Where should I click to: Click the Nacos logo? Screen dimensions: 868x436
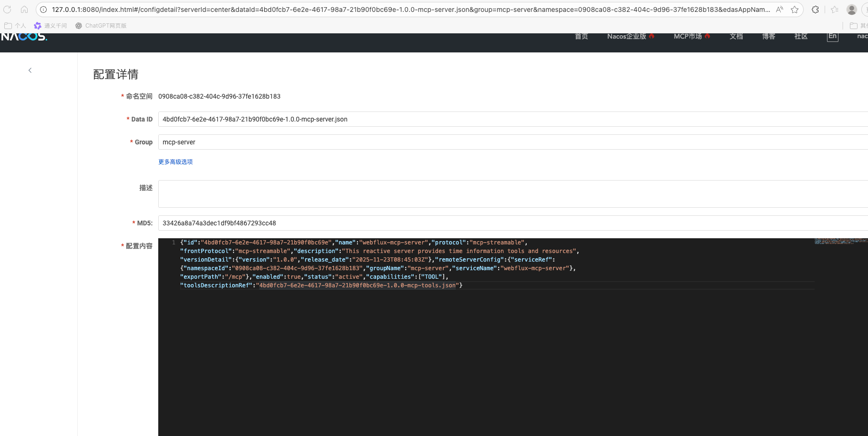tap(24, 37)
